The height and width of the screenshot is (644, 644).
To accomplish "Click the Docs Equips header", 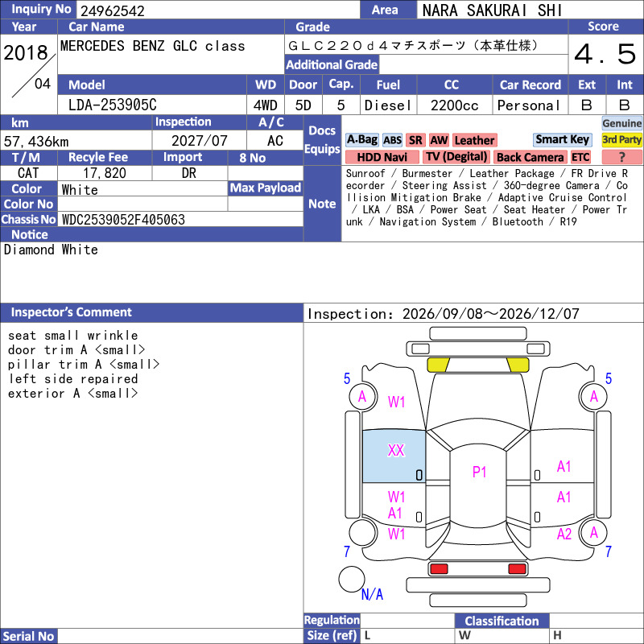I will click(x=323, y=140).
